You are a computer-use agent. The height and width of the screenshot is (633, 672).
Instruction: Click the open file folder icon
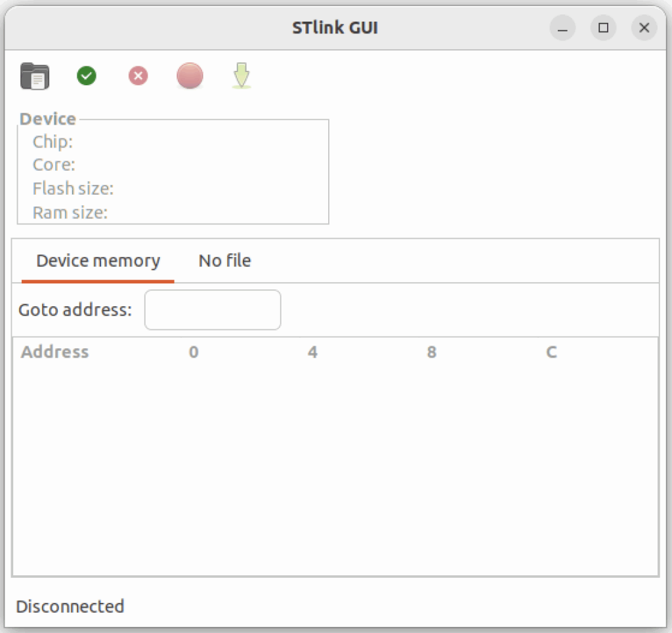(x=35, y=76)
